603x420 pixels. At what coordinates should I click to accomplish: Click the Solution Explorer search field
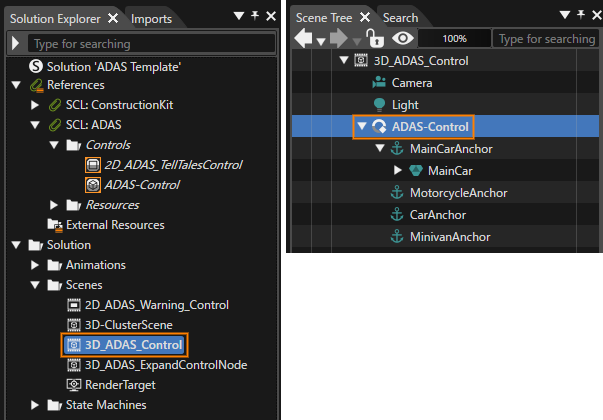click(152, 44)
